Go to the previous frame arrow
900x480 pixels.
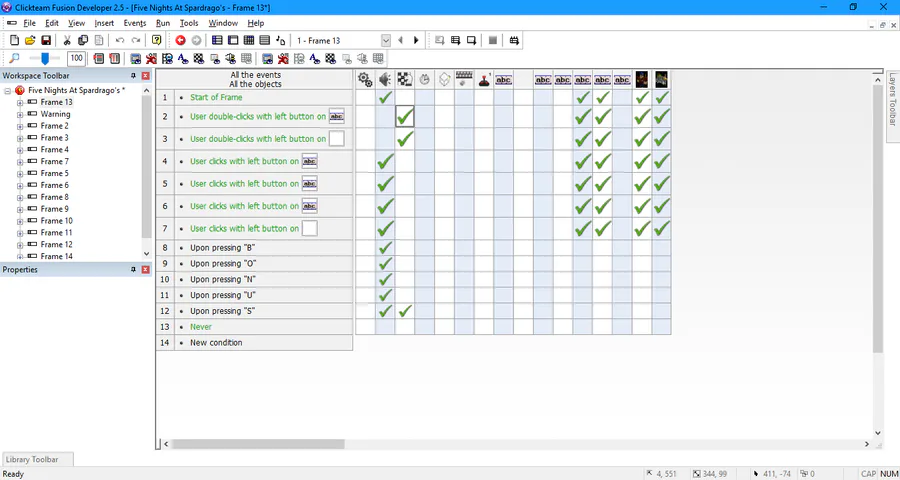coord(401,40)
